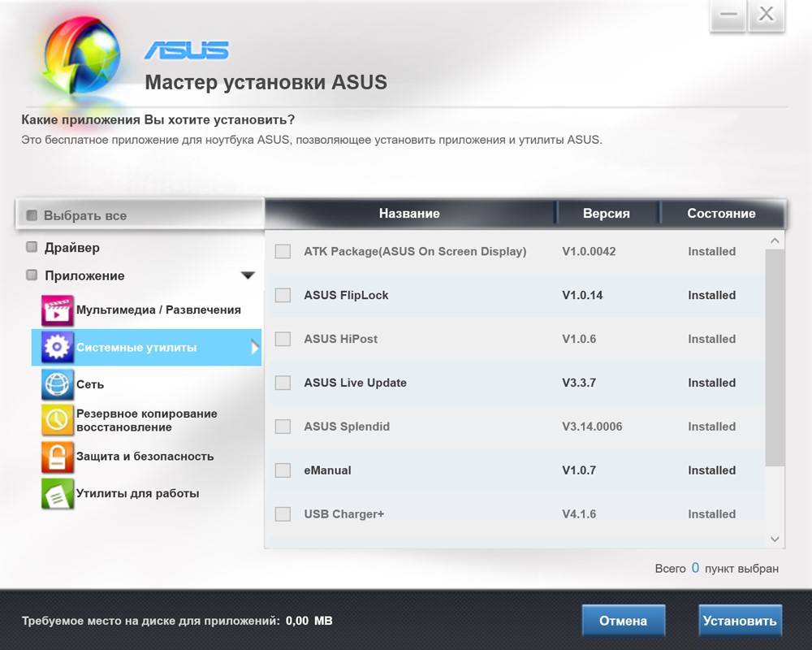Click version value V3.3.7
This screenshot has height=650, width=812.
coord(579,383)
